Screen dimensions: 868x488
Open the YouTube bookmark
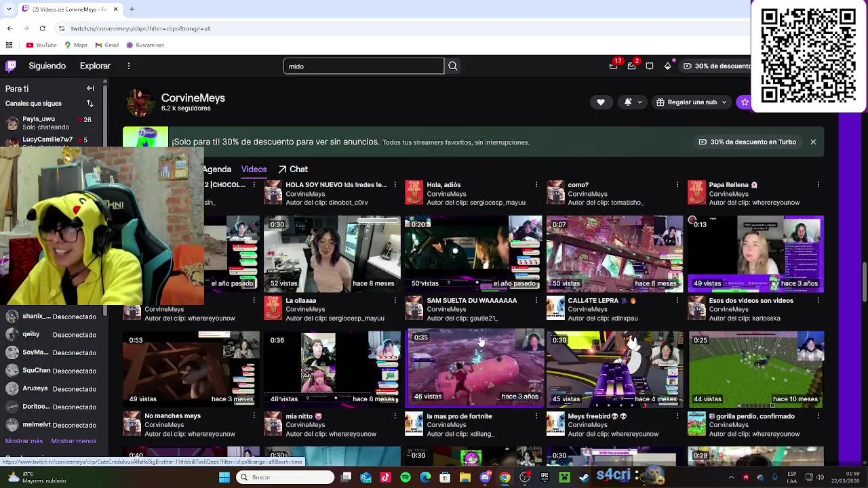click(41, 45)
